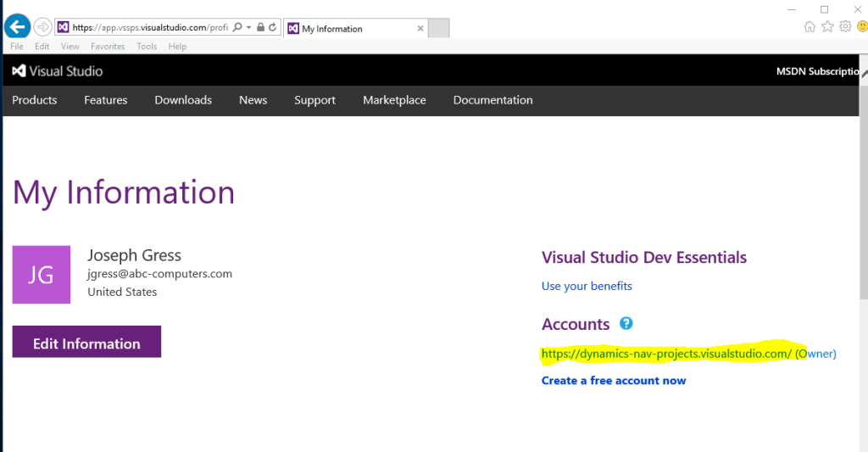Click the MSDN Subscriptions link
The height and width of the screenshot is (452, 868).
(x=818, y=71)
